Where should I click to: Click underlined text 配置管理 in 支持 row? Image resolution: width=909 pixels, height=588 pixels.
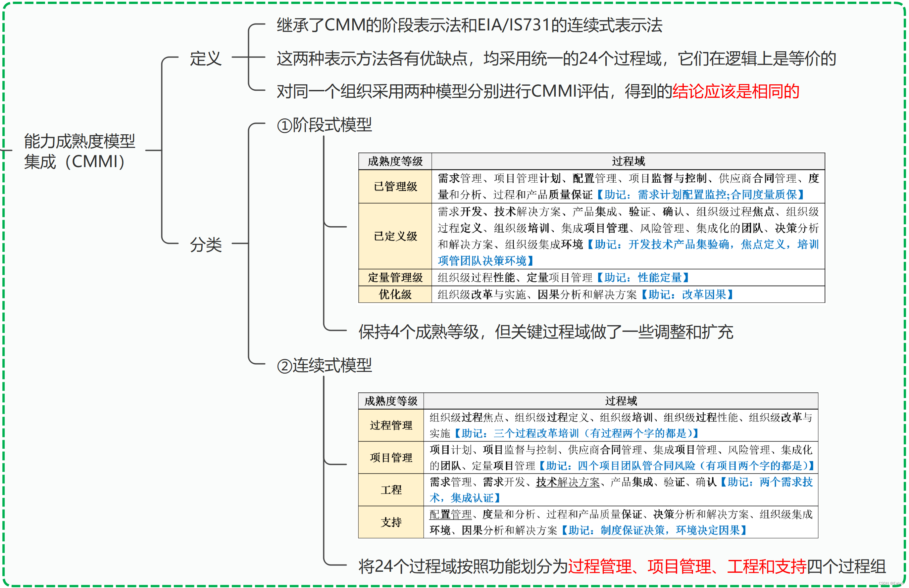(451, 514)
